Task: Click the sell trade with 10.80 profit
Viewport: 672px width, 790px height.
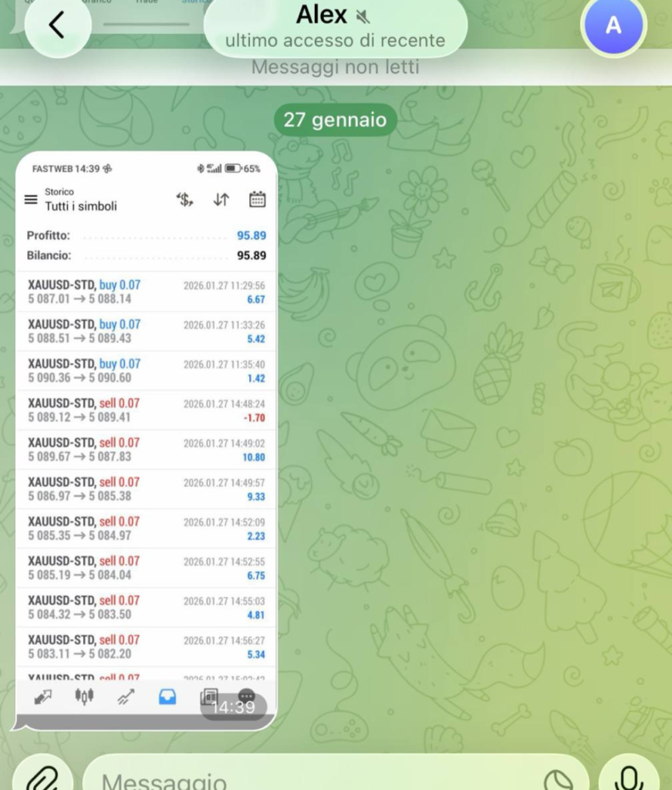Action: tap(146, 449)
